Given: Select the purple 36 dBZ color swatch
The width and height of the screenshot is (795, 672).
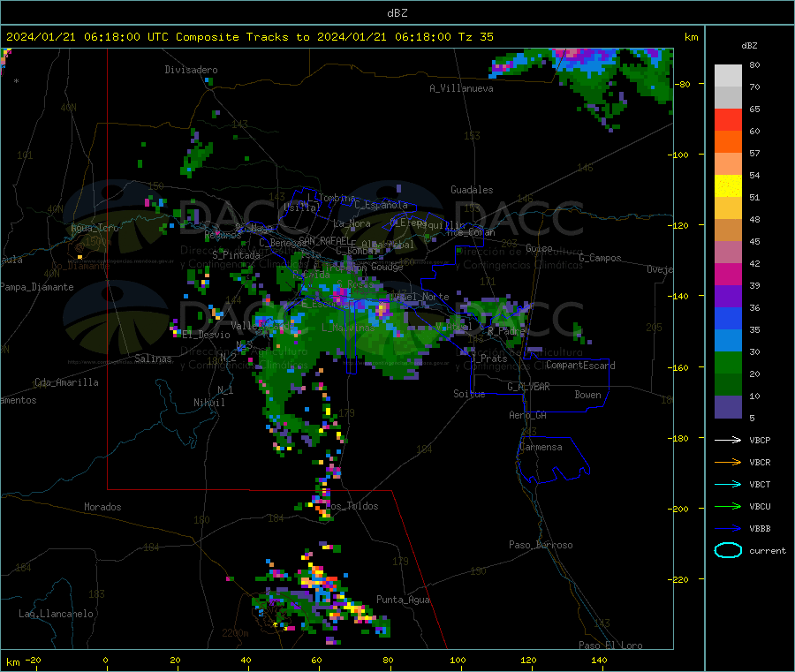Looking at the screenshot, I should point(728,297).
